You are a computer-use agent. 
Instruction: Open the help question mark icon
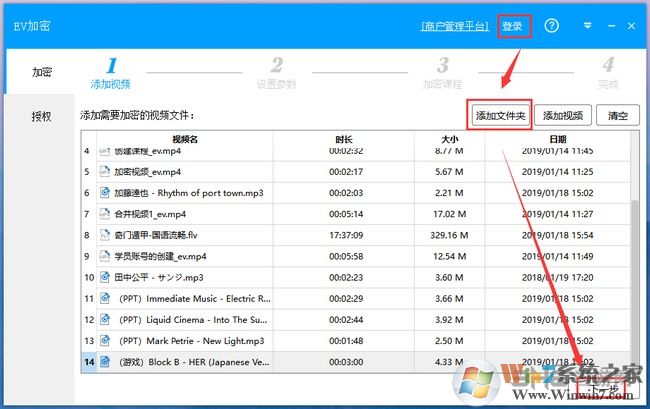click(x=551, y=26)
